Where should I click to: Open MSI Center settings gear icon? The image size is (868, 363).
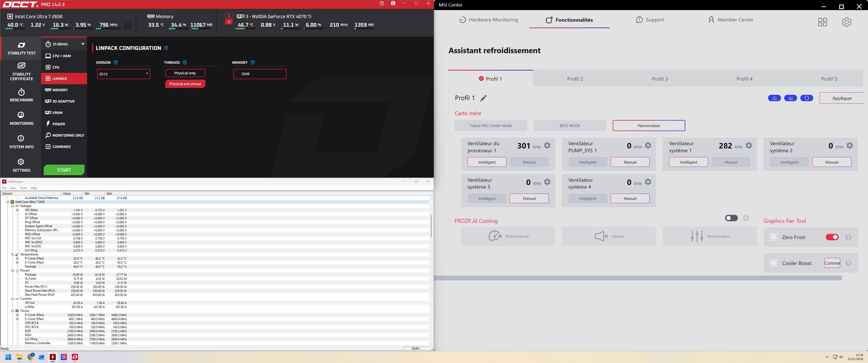click(847, 22)
